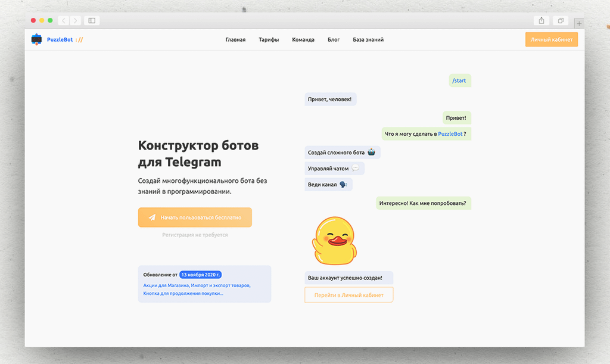Click the Интересно! Как мне попробовать? message
The height and width of the screenshot is (364, 610).
click(424, 203)
